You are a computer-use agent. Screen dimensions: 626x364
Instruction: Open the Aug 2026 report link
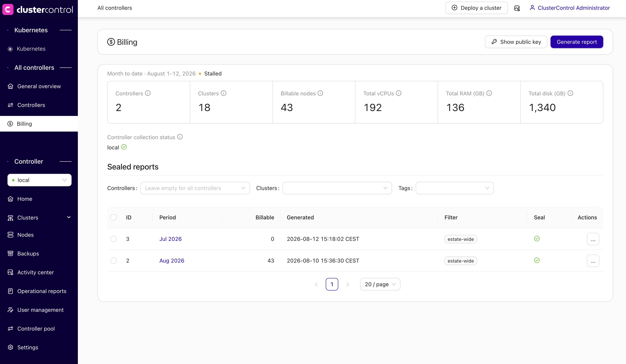coord(172,261)
